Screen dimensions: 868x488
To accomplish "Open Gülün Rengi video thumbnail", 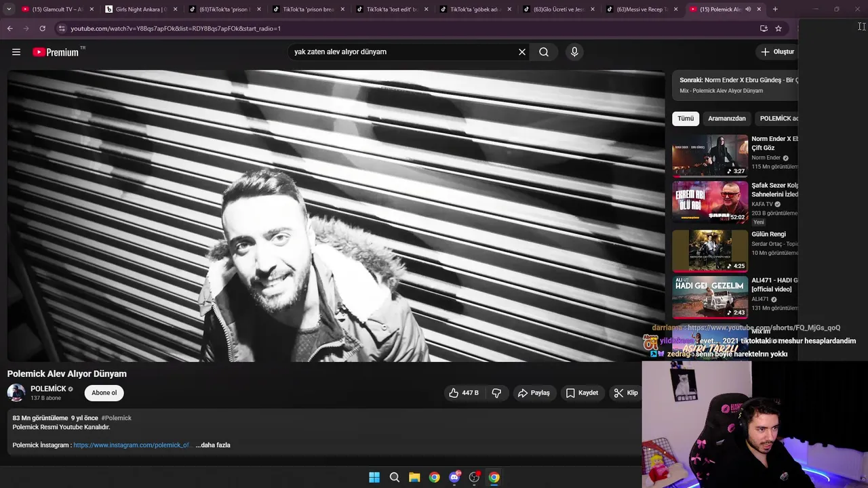I will click(x=710, y=250).
